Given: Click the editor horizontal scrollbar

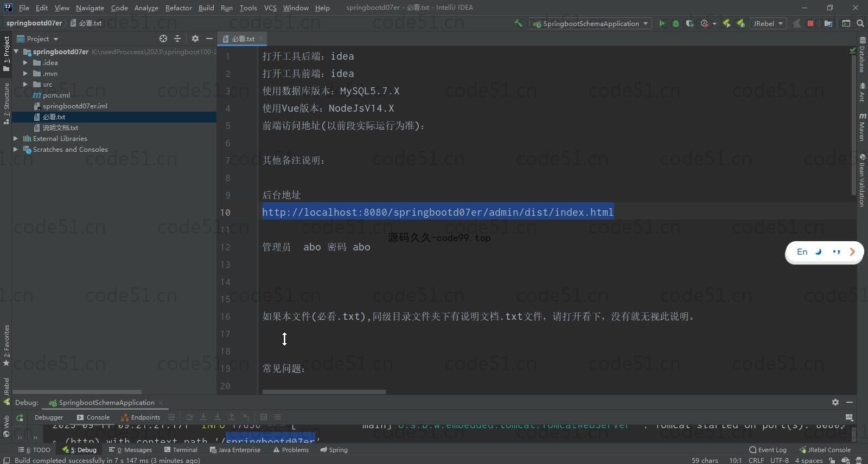Looking at the screenshot, I should point(324,391).
